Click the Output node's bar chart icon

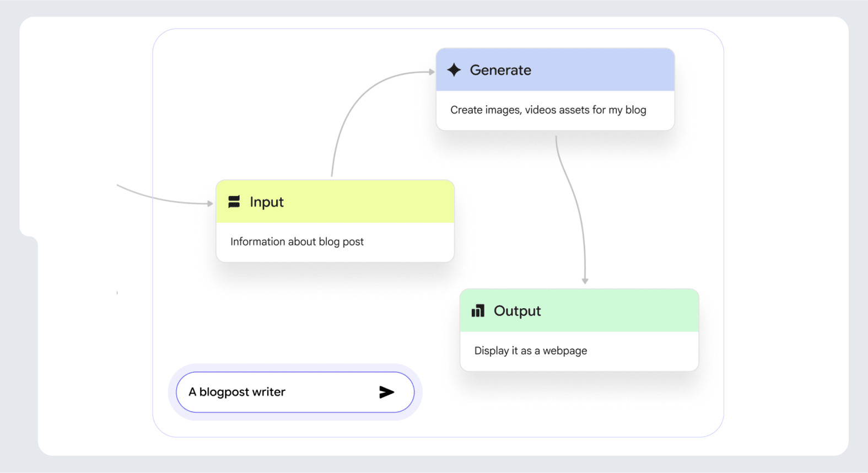tap(478, 311)
